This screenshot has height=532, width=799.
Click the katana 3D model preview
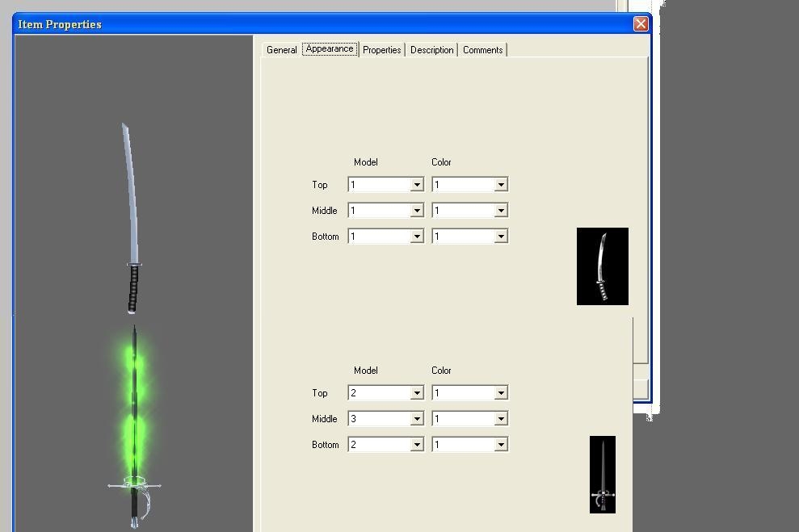132,218
